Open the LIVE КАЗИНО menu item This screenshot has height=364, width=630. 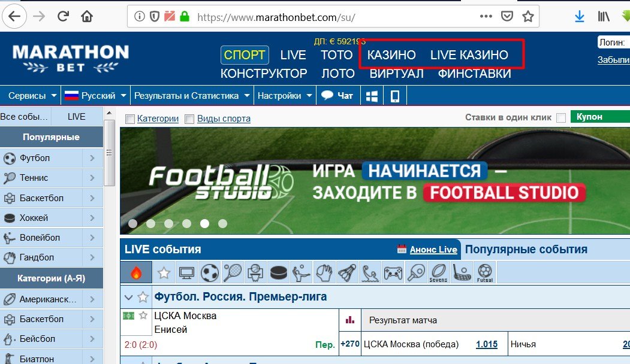coord(469,55)
